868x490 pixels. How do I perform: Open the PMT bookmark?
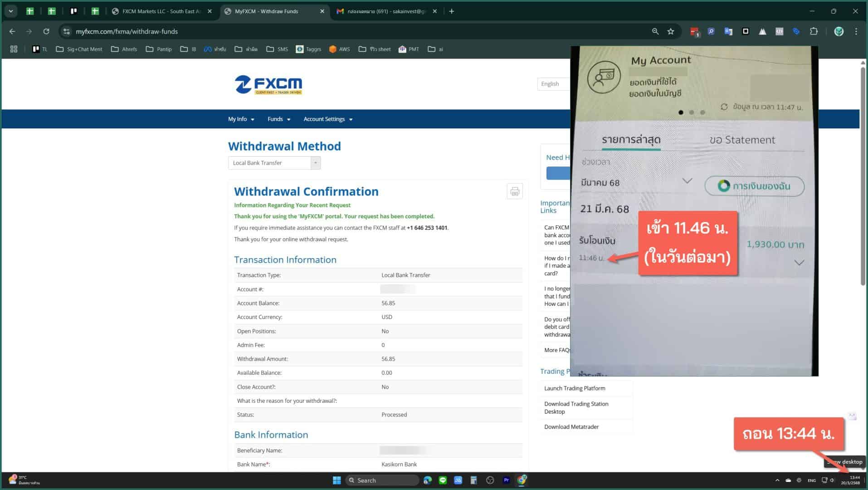[x=409, y=49]
